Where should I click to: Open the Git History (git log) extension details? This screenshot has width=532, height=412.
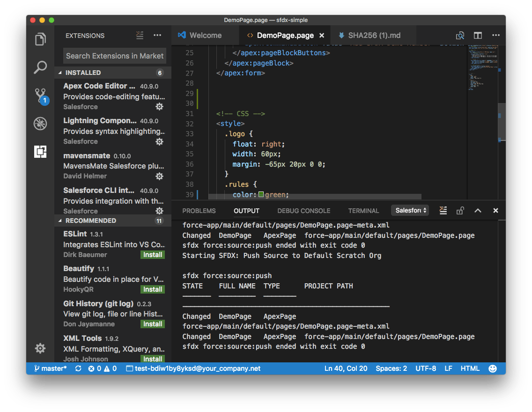click(x=113, y=314)
